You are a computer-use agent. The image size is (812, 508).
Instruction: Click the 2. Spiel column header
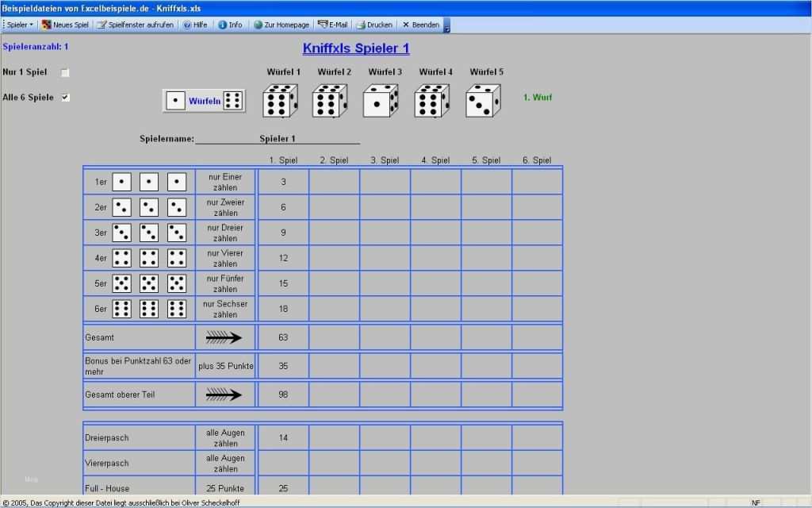(334, 160)
